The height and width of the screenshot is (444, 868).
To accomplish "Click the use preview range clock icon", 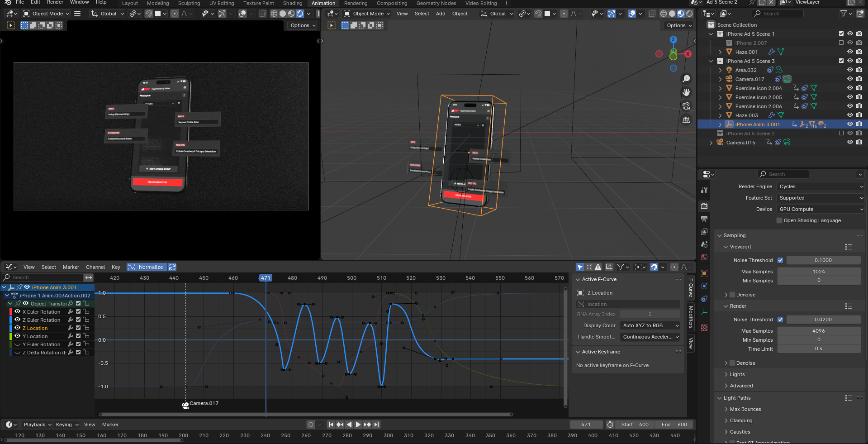I will pyautogui.click(x=610, y=425).
